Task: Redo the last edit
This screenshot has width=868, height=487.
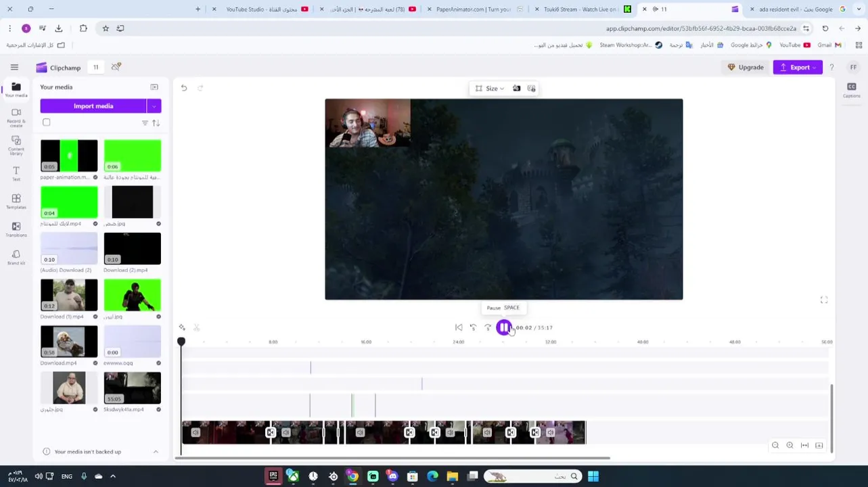Action: pos(200,88)
